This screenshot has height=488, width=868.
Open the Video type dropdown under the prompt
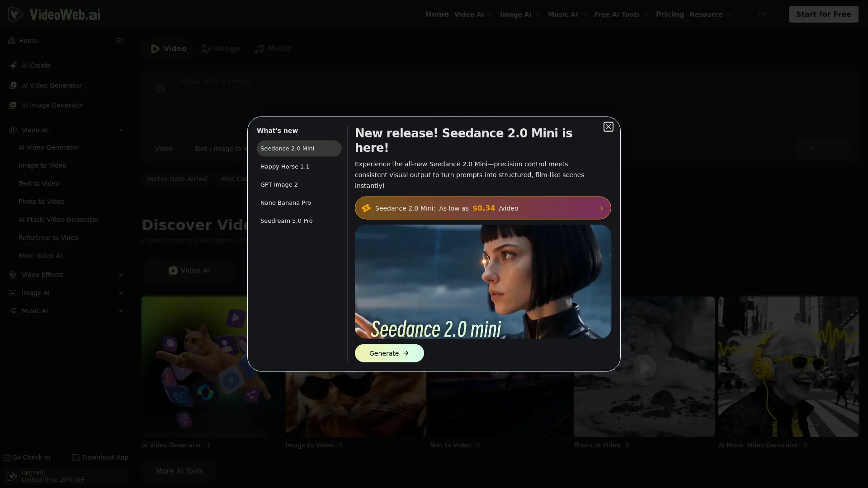pyautogui.click(x=166, y=149)
